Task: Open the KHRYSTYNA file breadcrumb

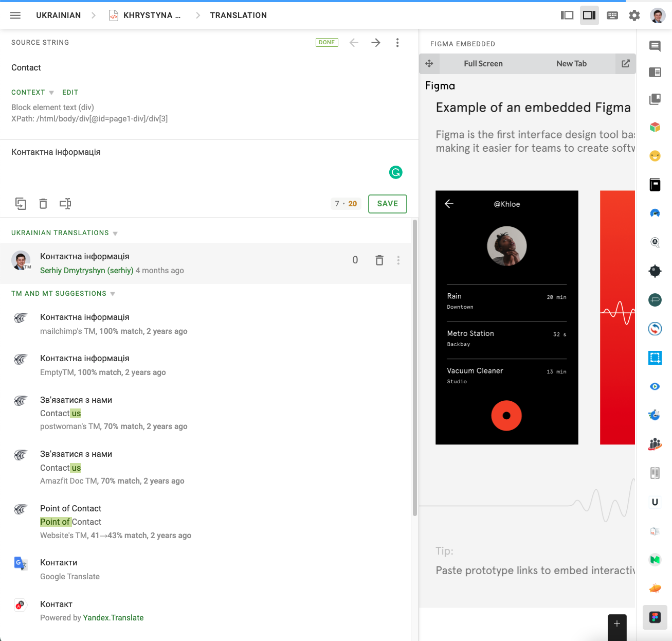Action: coord(145,15)
